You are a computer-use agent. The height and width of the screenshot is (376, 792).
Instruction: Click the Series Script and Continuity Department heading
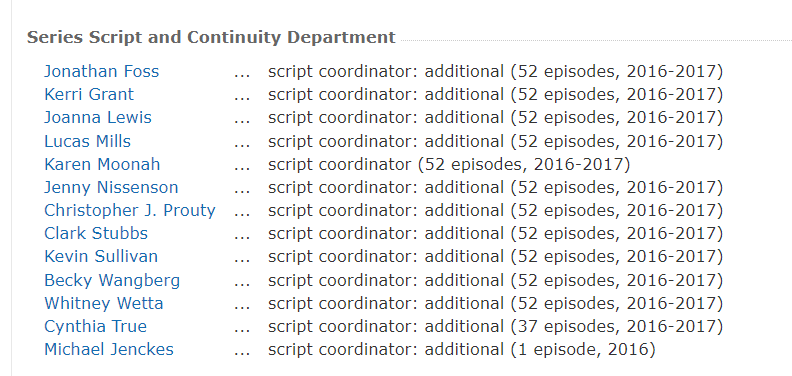[x=211, y=37]
